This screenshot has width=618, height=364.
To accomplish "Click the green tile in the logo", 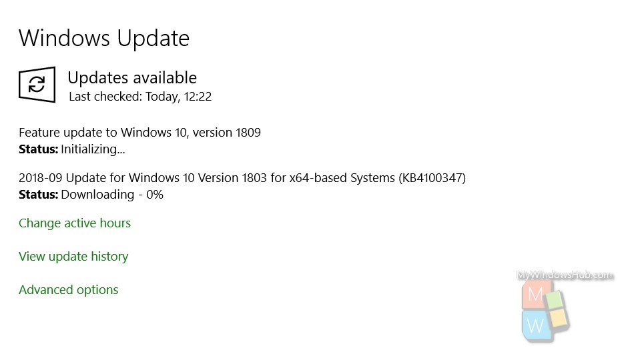I will point(555,300).
